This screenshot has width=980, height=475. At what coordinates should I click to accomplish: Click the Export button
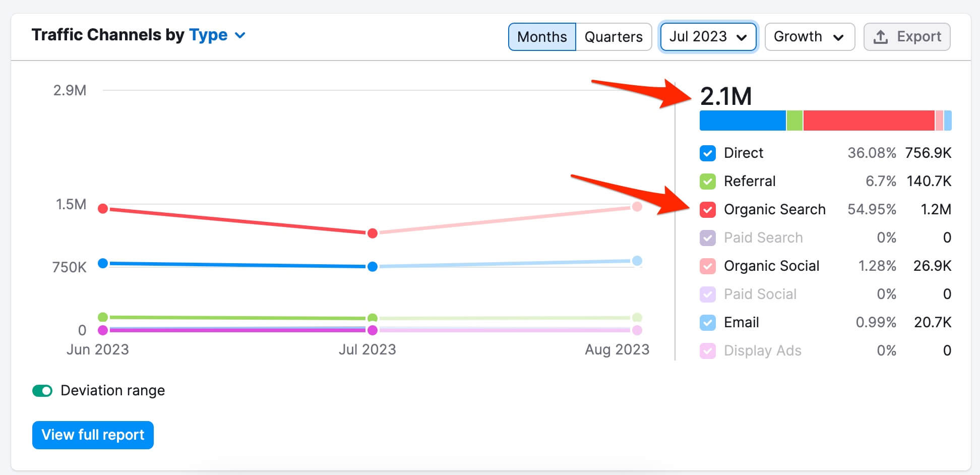pyautogui.click(x=907, y=37)
